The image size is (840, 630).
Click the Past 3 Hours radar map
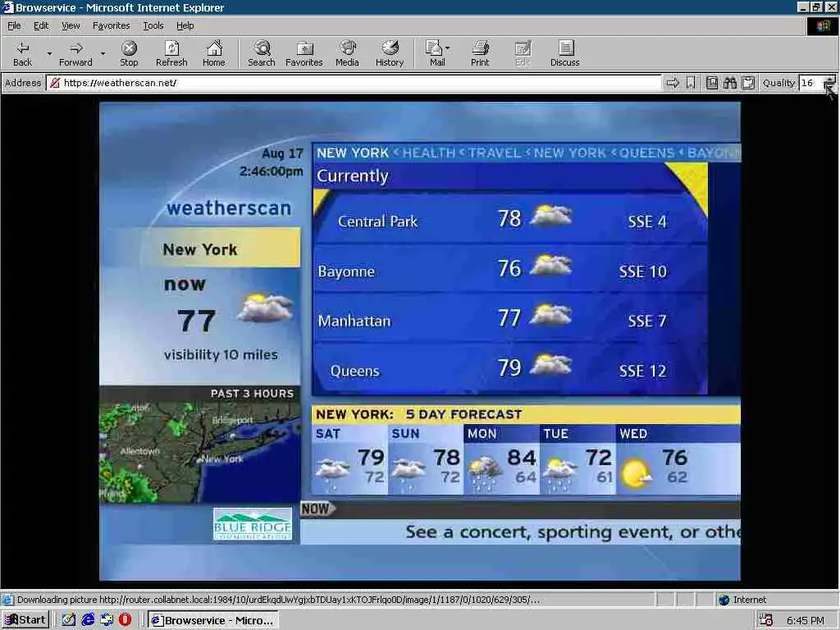coord(200,452)
